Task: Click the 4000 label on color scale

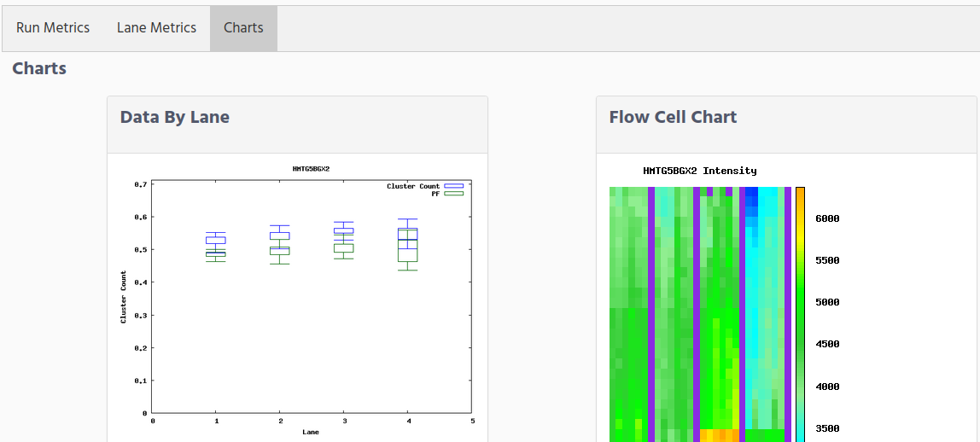Action: click(827, 387)
